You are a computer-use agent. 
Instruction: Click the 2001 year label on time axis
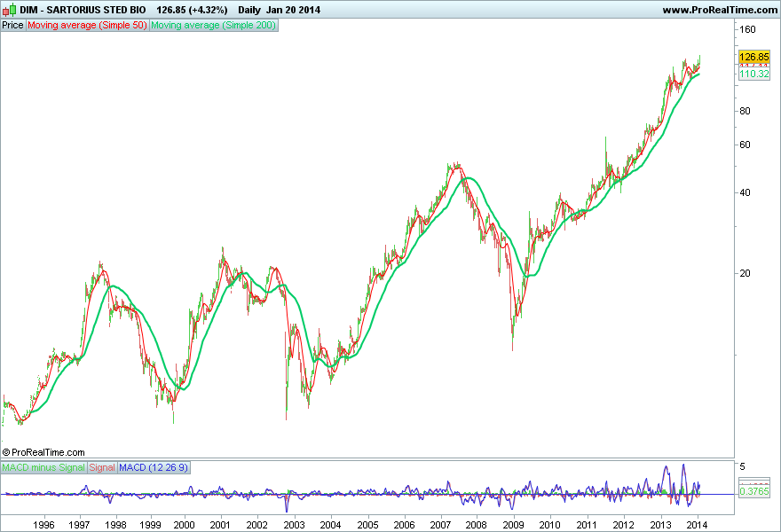(x=220, y=525)
